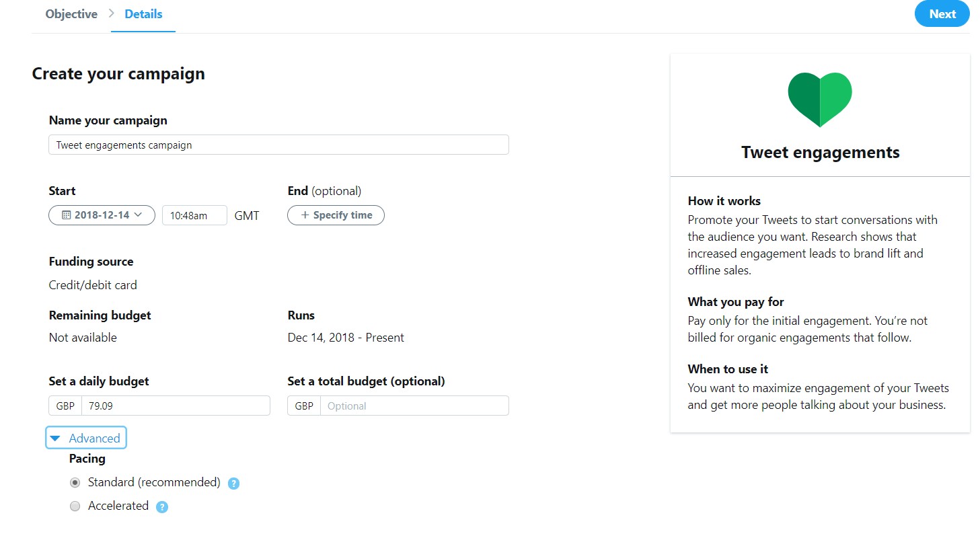Click the 10:48am start time field
Image resolution: width=980 pixels, height=536 pixels.
click(194, 215)
